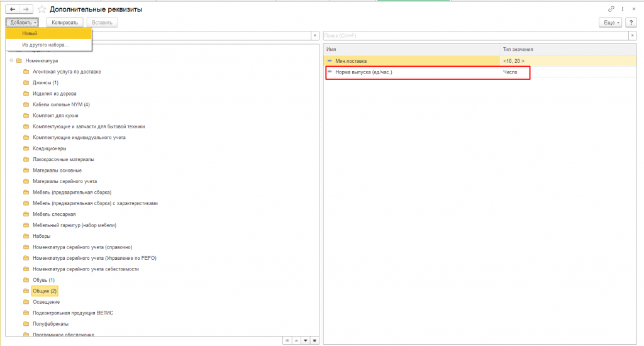
Task: Select Подконтрольная продукция ВЕТИС set
Action: tap(73, 313)
